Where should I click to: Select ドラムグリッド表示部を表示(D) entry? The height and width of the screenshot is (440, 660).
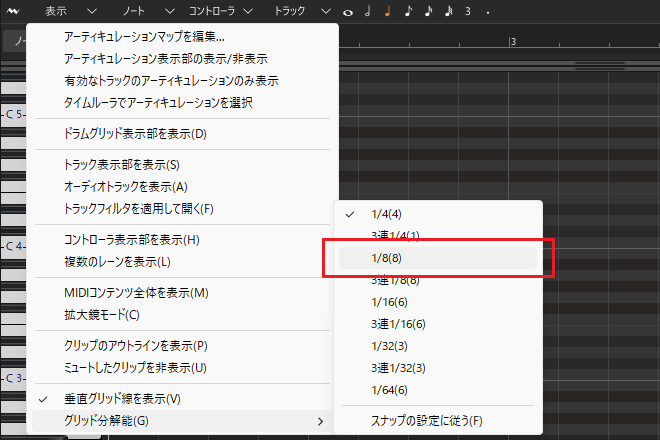134,133
